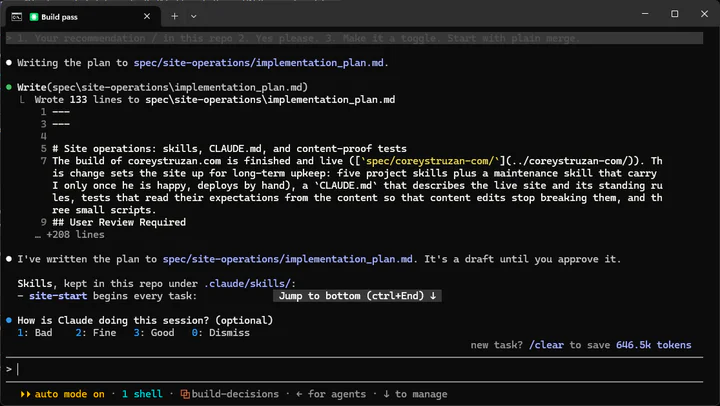
Task: Focus the prompt input line
Action: (x=354, y=369)
